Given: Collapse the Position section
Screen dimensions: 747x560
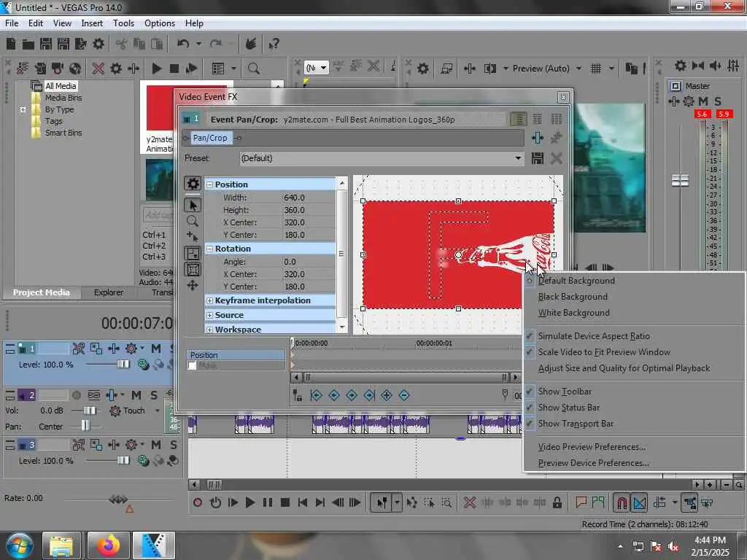Looking at the screenshot, I should (209, 184).
